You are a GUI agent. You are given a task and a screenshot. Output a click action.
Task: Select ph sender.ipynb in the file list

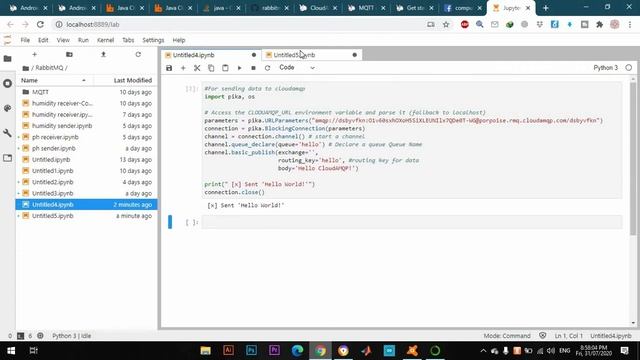tap(86, 148)
